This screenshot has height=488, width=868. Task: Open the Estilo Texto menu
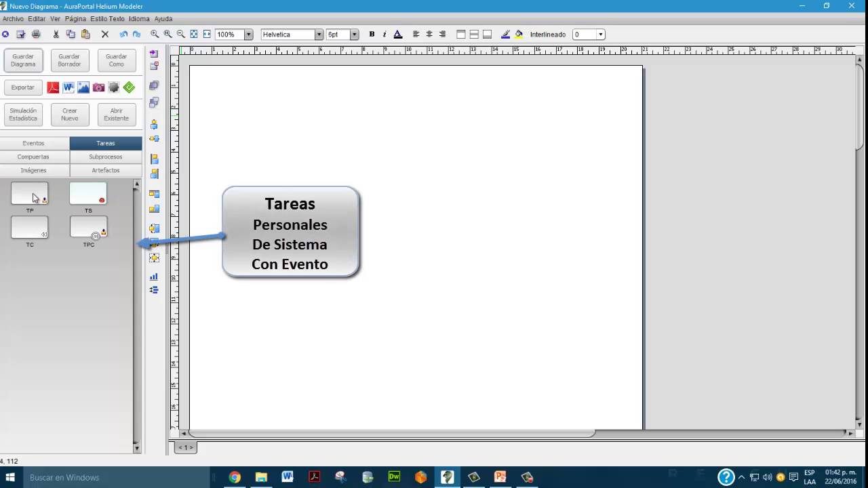pos(107,19)
